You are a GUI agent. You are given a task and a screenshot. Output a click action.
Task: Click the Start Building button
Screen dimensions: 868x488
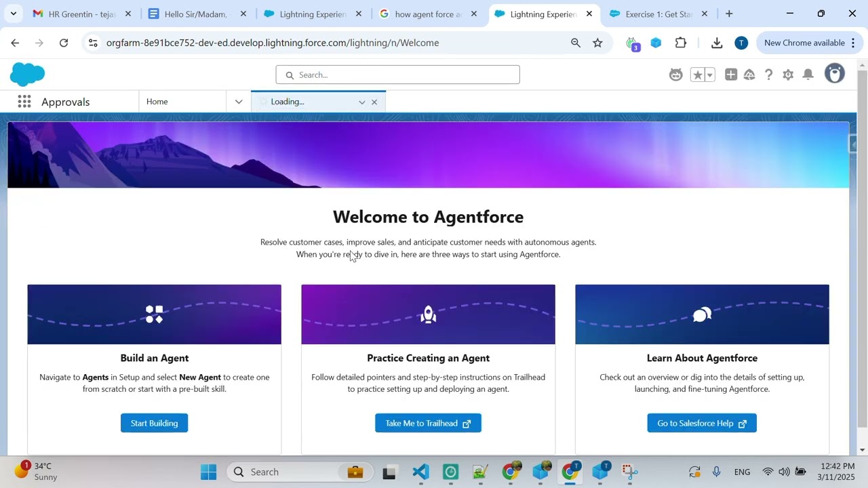coord(154,423)
